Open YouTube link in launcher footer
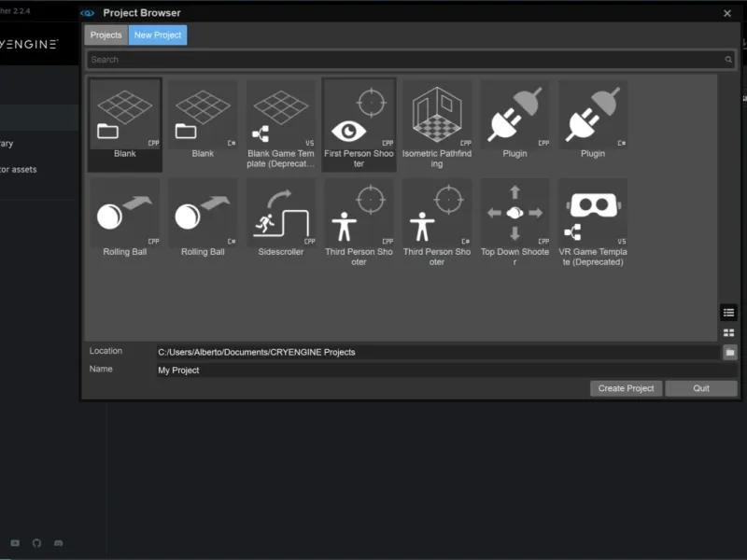Image resolution: width=747 pixels, height=560 pixels. 15,543
